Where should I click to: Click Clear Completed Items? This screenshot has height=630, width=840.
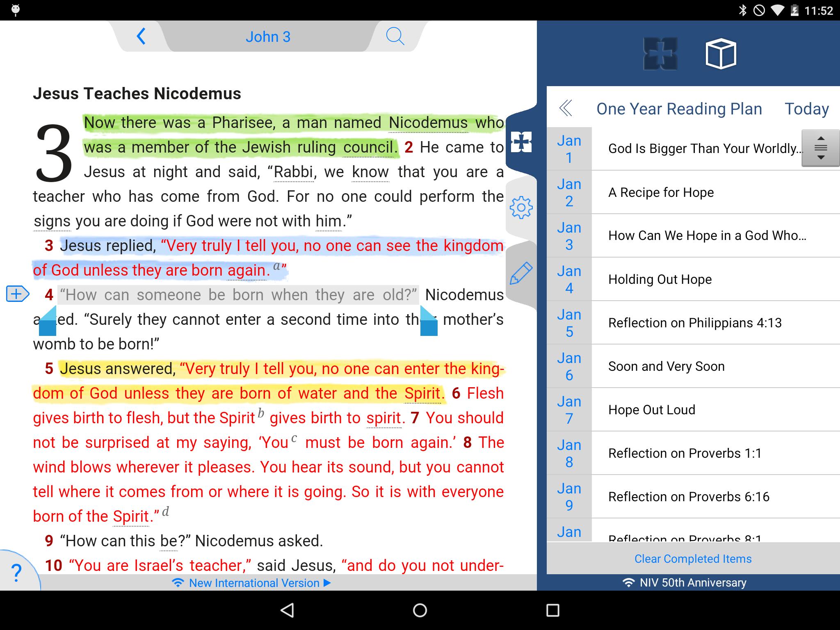click(693, 559)
